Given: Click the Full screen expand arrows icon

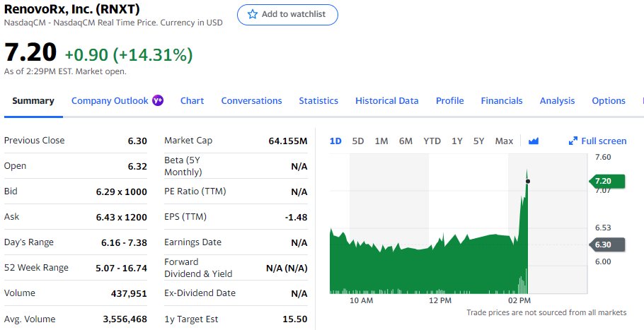Looking at the screenshot, I should click(573, 141).
